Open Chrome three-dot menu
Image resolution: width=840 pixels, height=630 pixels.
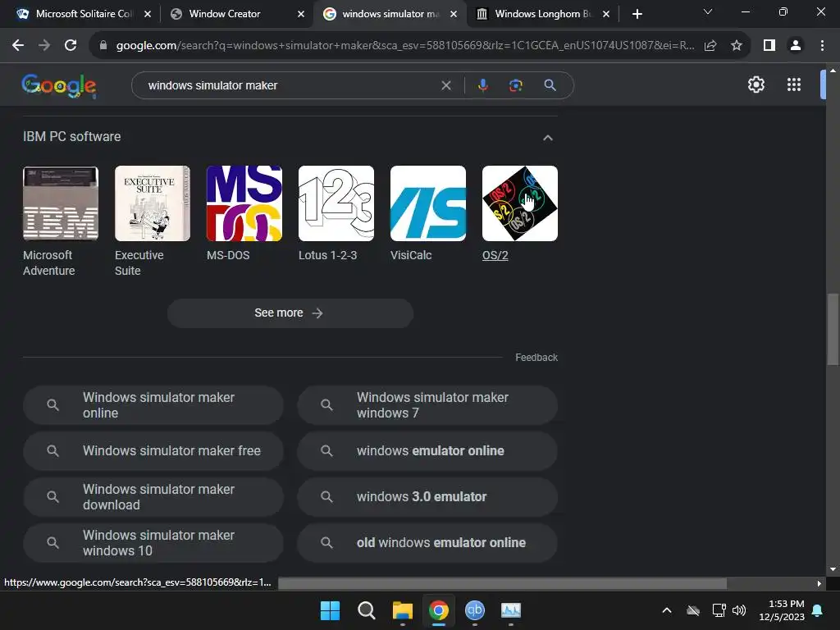822,46
